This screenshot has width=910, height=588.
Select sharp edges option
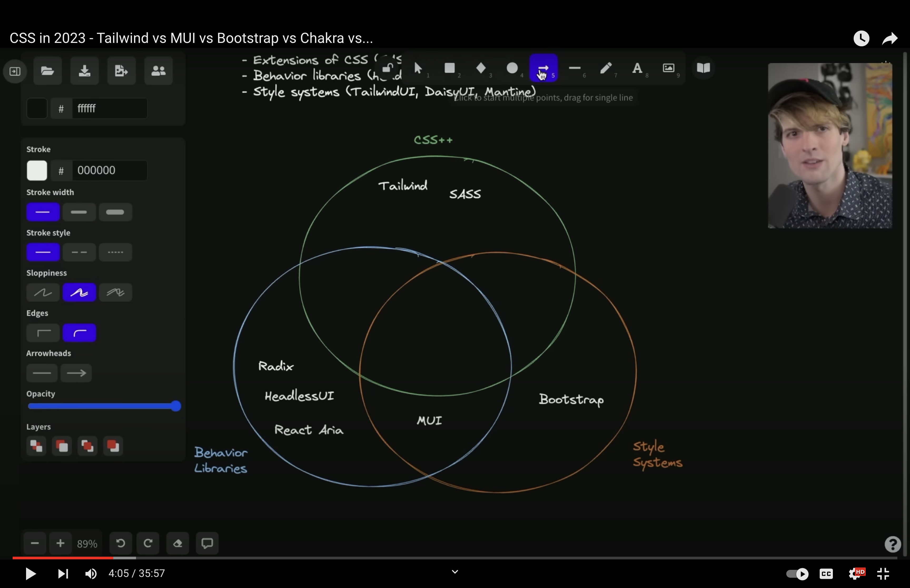[43, 333]
